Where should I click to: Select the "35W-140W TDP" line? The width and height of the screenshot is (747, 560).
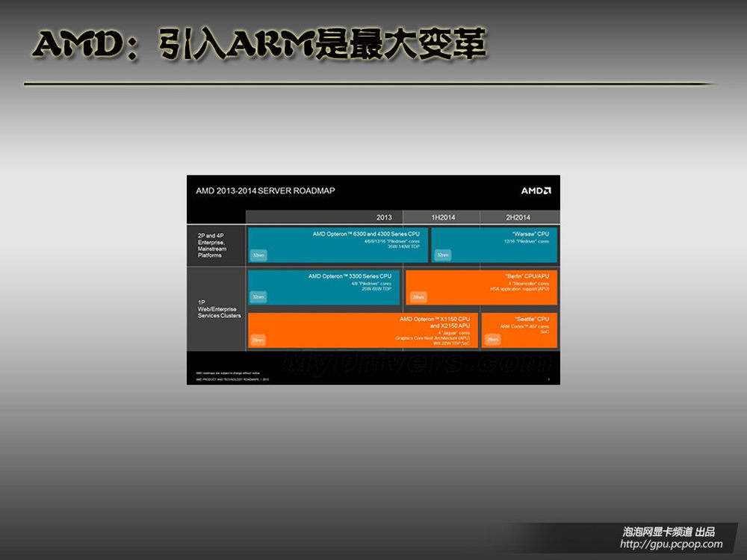pos(403,246)
